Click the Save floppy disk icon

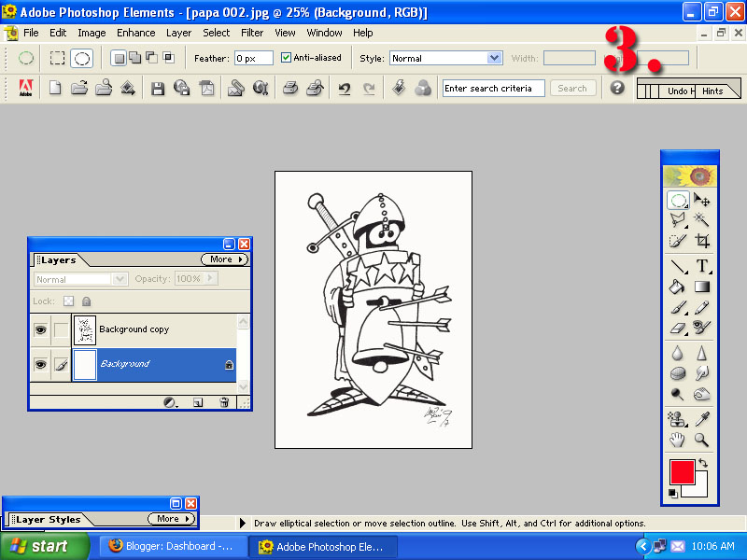pos(158,89)
